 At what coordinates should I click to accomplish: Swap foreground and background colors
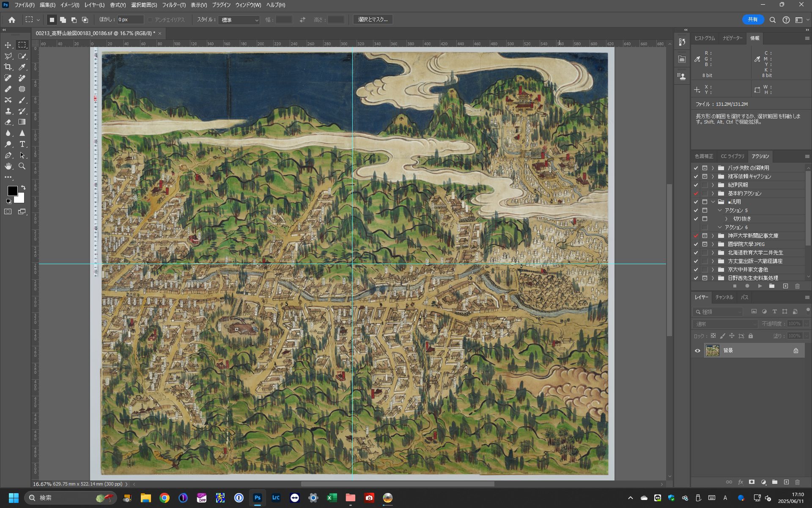(x=23, y=187)
